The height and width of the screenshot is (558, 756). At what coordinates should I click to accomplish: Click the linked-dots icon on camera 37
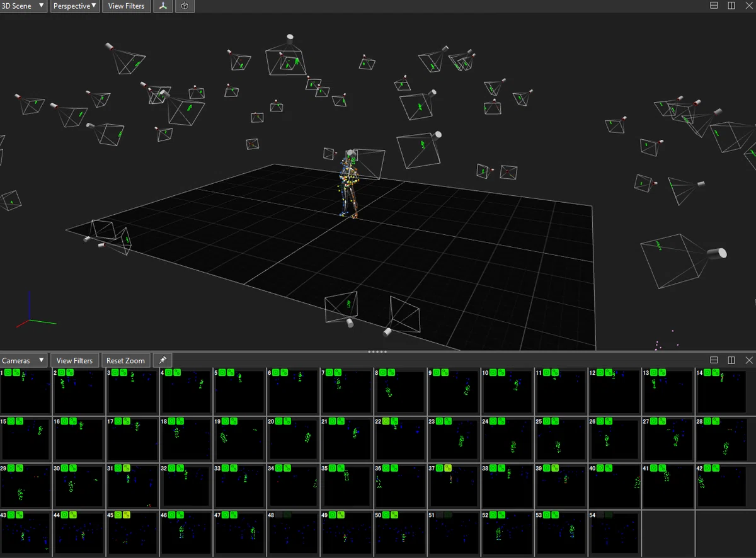point(448,469)
